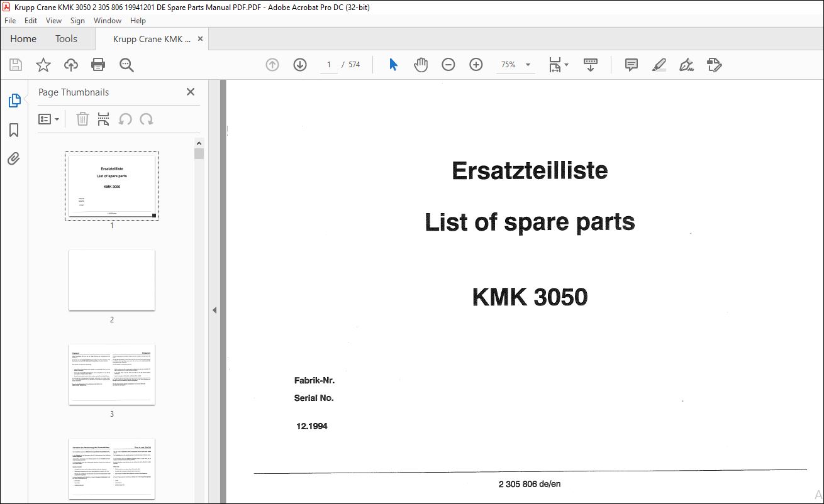Add the document to starred favorites

click(x=43, y=65)
